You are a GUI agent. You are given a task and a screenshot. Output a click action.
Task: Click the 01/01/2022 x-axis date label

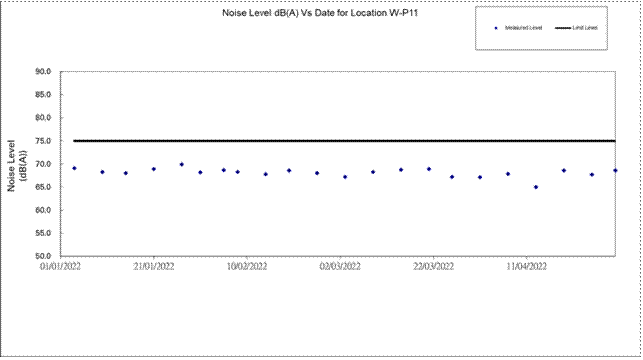click(60, 267)
